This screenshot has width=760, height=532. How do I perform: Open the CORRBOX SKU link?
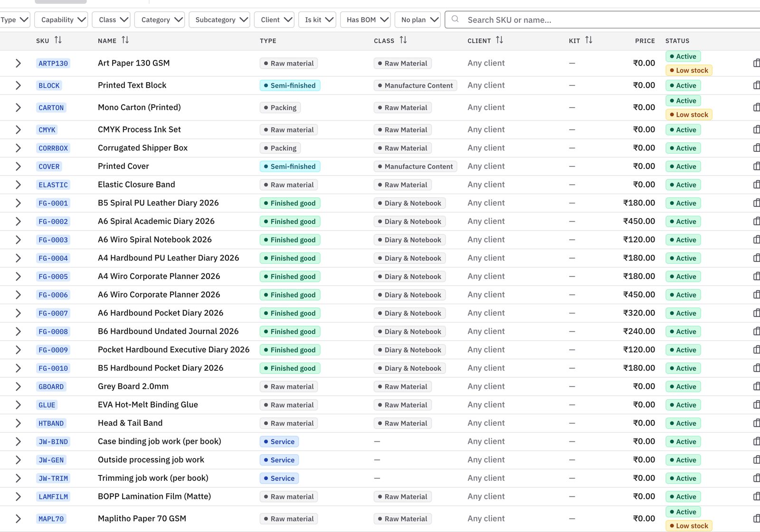53,148
